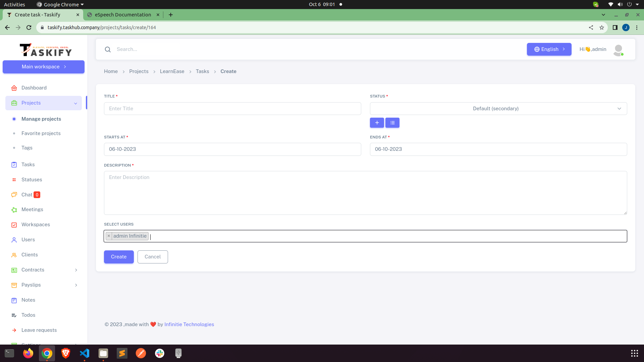Image resolution: width=644 pixels, height=362 pixels.
Task: Remove admin Infinitie tag with x
Action: pos(109,236)
